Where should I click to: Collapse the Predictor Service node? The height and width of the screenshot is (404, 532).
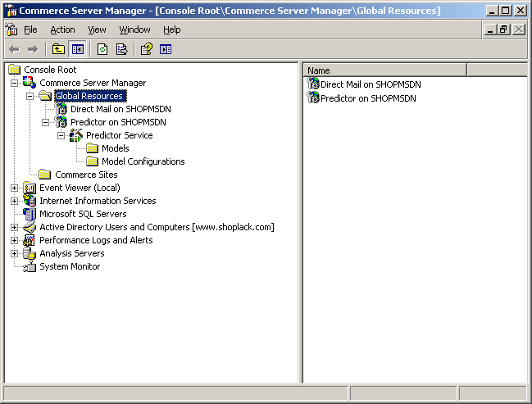tap(61, 135)
